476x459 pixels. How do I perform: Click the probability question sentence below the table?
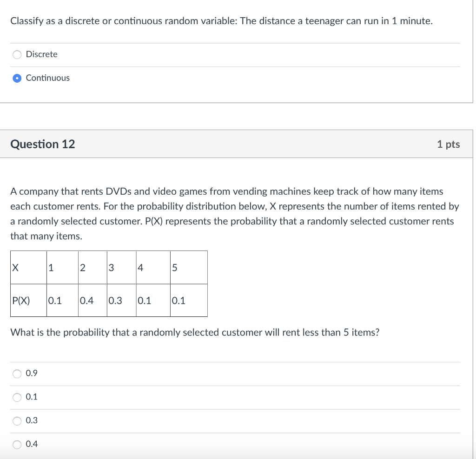click(x=195, y=332)
